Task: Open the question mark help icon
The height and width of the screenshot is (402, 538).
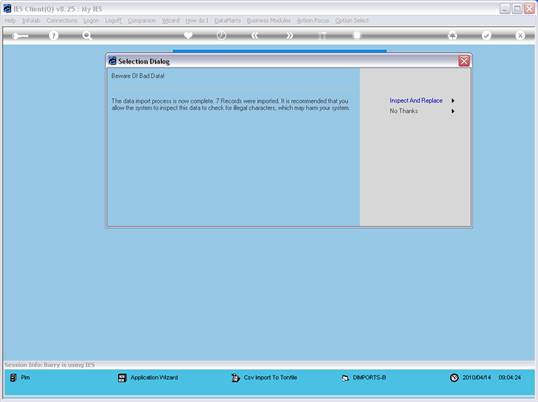Action: pos(53,35)
